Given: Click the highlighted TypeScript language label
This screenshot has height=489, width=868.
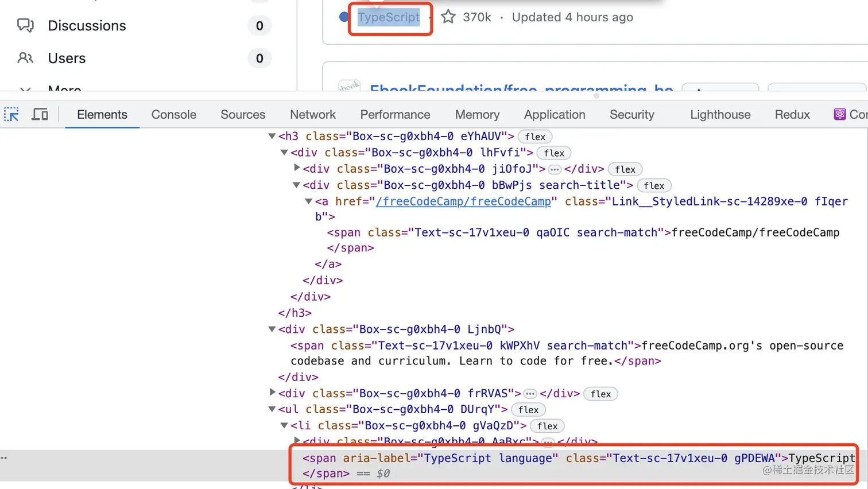Looking at the screenshot, I should [389, 17].
